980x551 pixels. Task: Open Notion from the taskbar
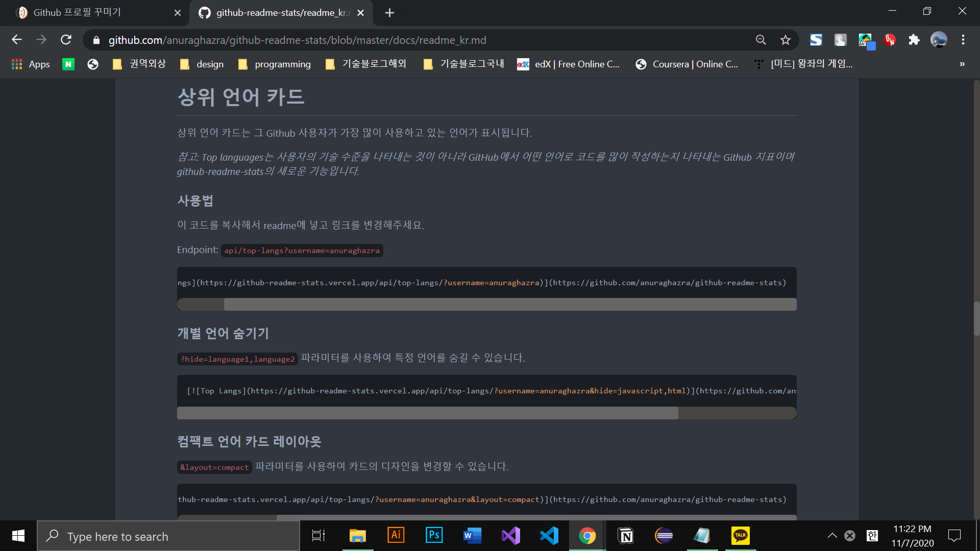tap(626, 536)
